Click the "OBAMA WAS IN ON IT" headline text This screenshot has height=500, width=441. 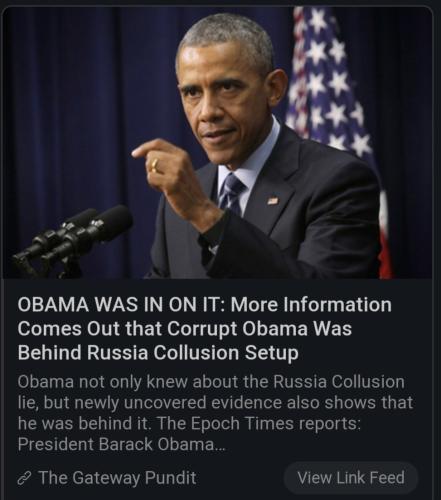[117, 305]
